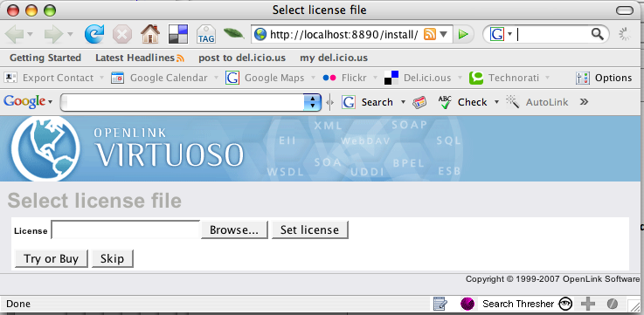Click in the License file input field
The width and height of the screenshot is (644, 315).
click(125, 229)
